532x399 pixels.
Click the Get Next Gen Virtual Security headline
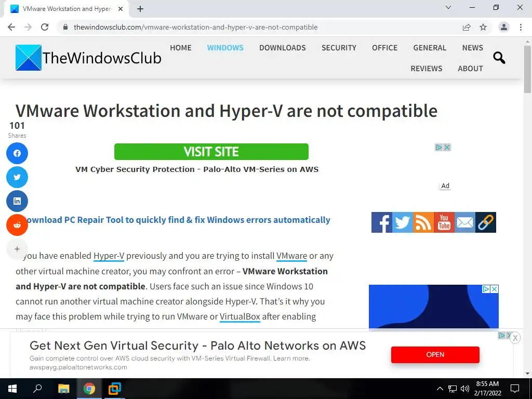[x=198, y=345]
